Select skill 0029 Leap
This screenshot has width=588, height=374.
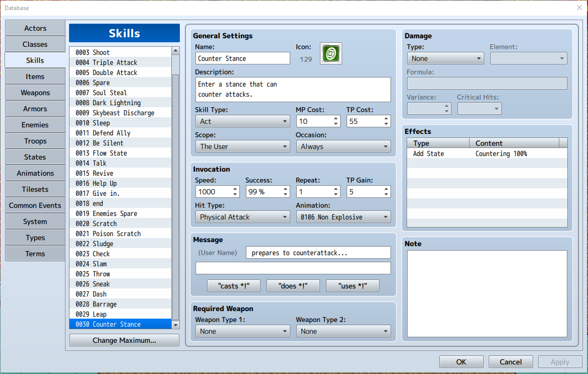point(120,315)
